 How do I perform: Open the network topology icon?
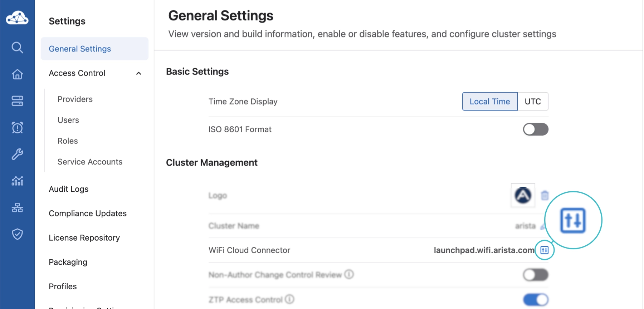point(17,207)
